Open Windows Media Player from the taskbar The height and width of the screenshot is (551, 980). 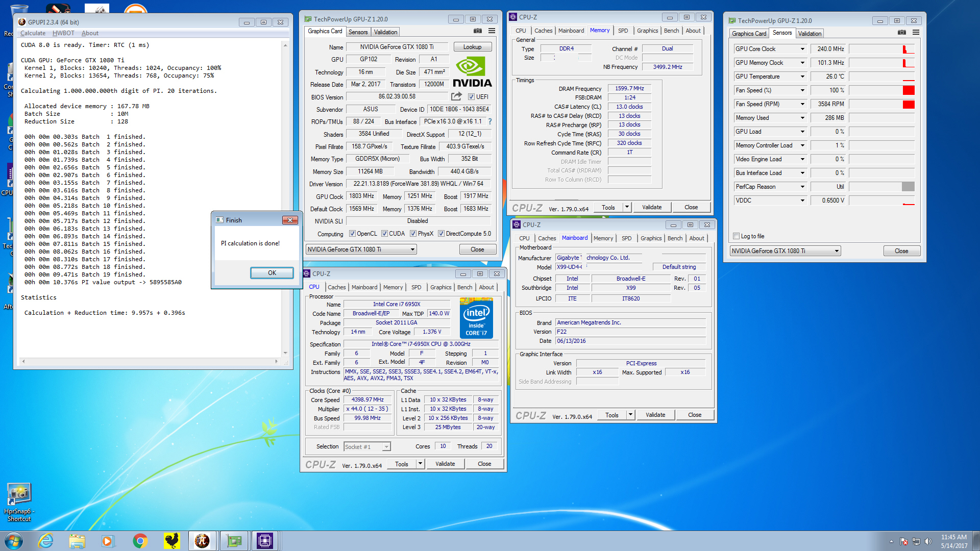pos(108,541)
